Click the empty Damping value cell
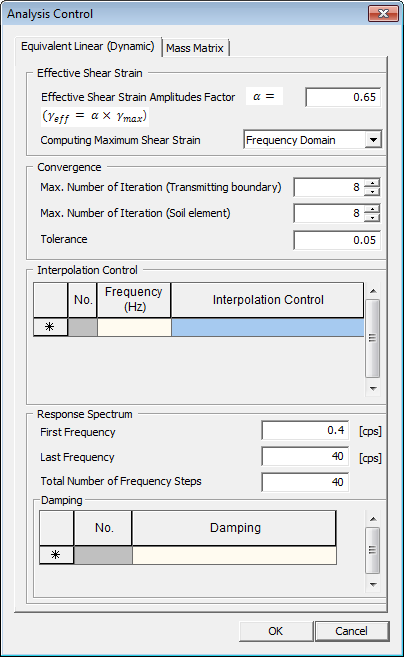 (x=234, y=555)
